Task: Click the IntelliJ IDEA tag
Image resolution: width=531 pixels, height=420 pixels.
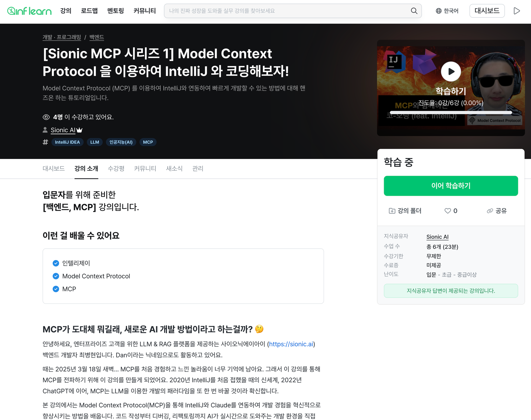Action: (67, 142)
